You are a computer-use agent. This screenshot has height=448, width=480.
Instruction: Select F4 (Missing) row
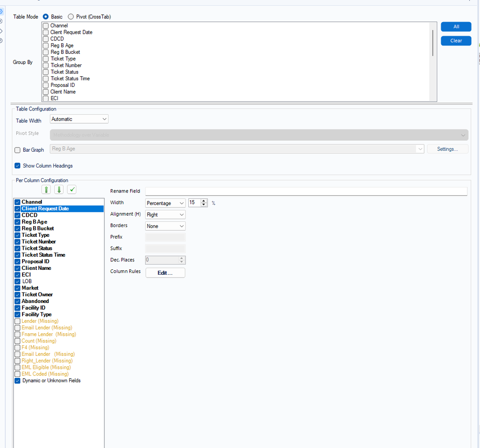[x=59, y=348]
